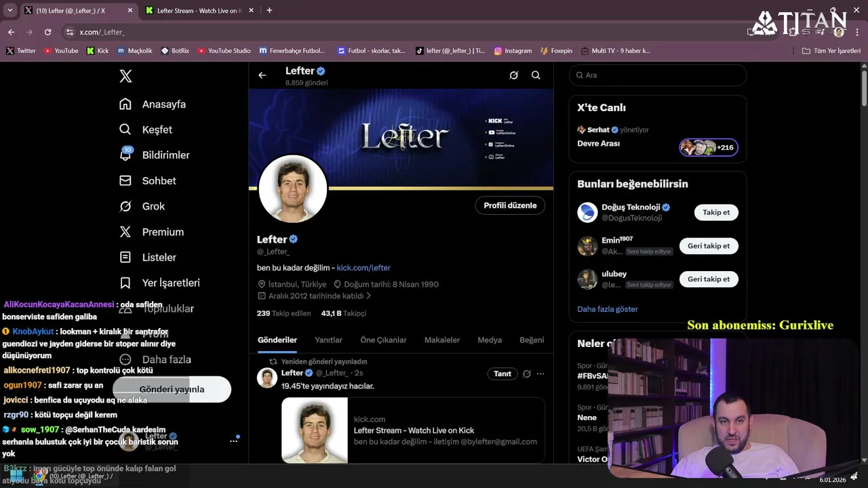Go back in browser history

point(11,32)
